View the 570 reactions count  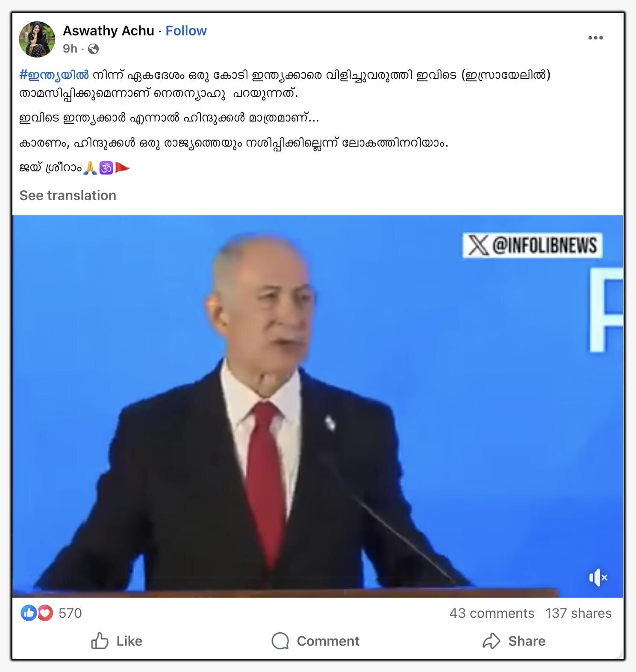[x=70, y=613]
